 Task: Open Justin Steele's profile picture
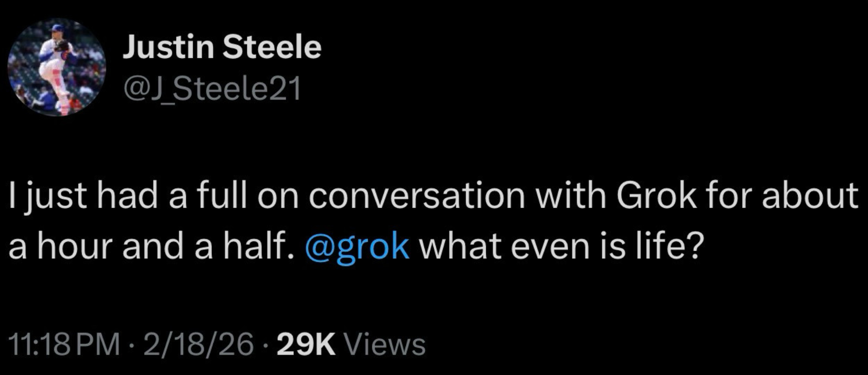point(57,67)
